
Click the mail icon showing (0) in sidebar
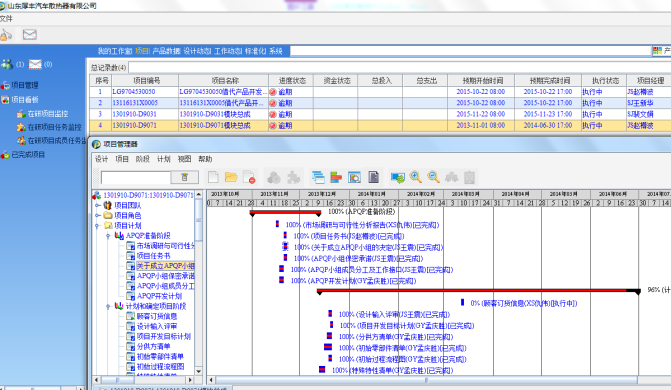tap(35, 64)
